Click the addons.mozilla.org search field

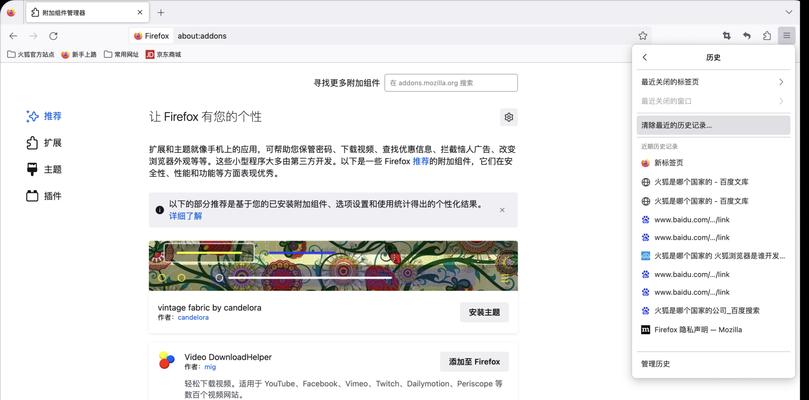click(451, 83)
